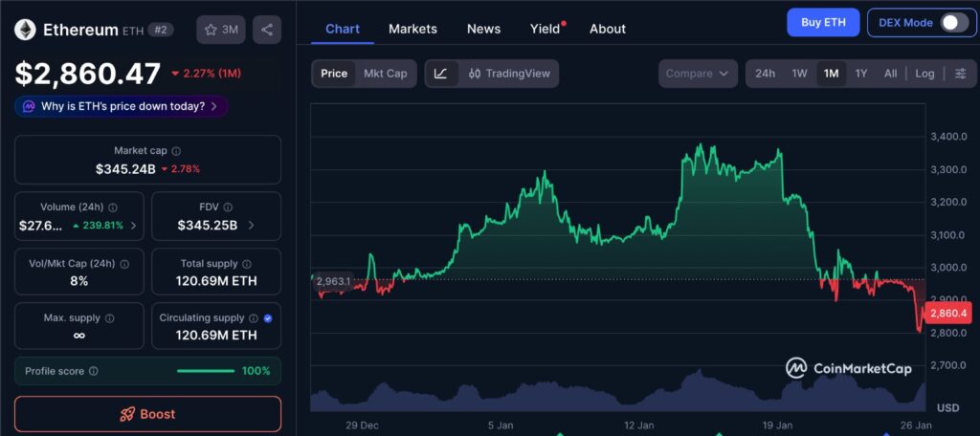Select Price chart toggle
The image size is (980, 436).
(x=334, y=74)
